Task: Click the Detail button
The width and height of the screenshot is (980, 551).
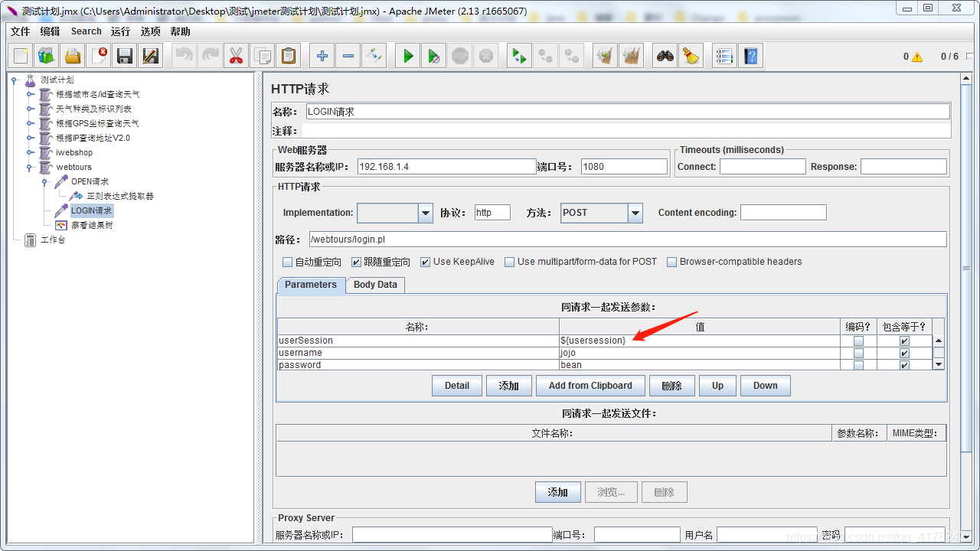Action: tap(457, 386)
